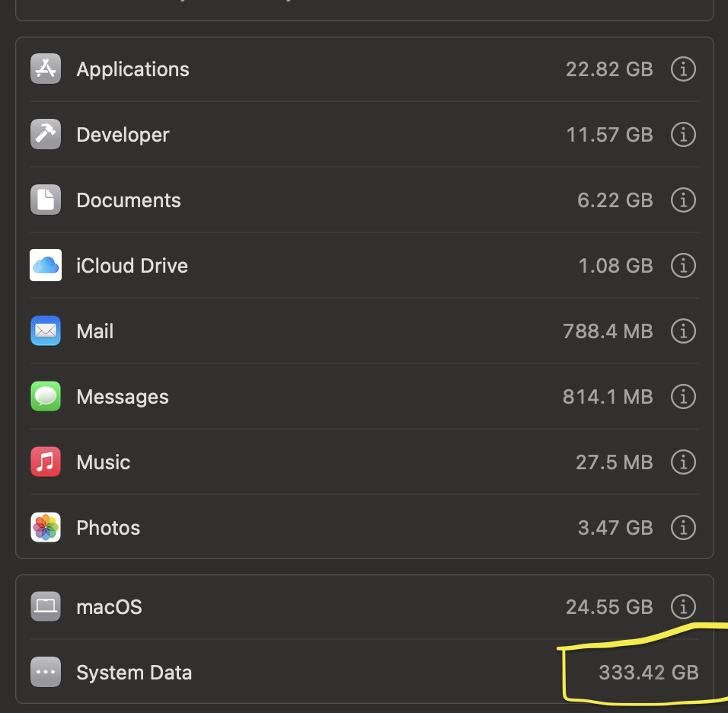Click the 1.08 GB size value
The image size is (728, 713).
(615, 266)
